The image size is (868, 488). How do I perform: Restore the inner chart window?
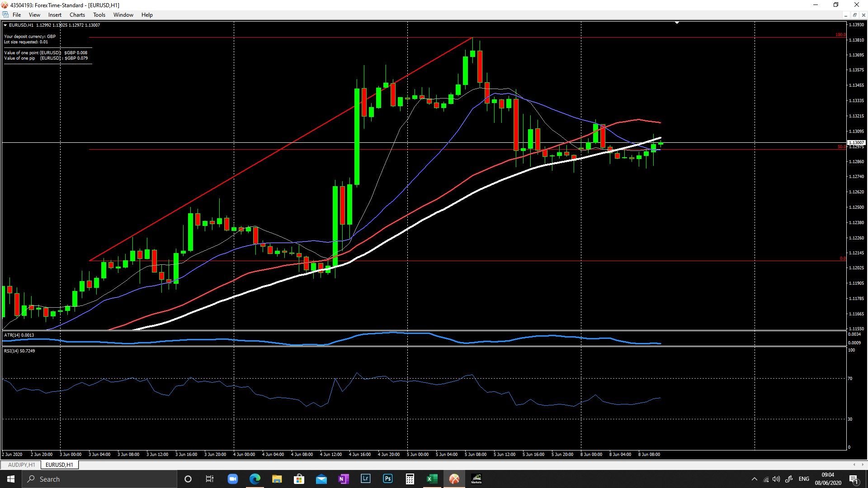click(854, 15)
